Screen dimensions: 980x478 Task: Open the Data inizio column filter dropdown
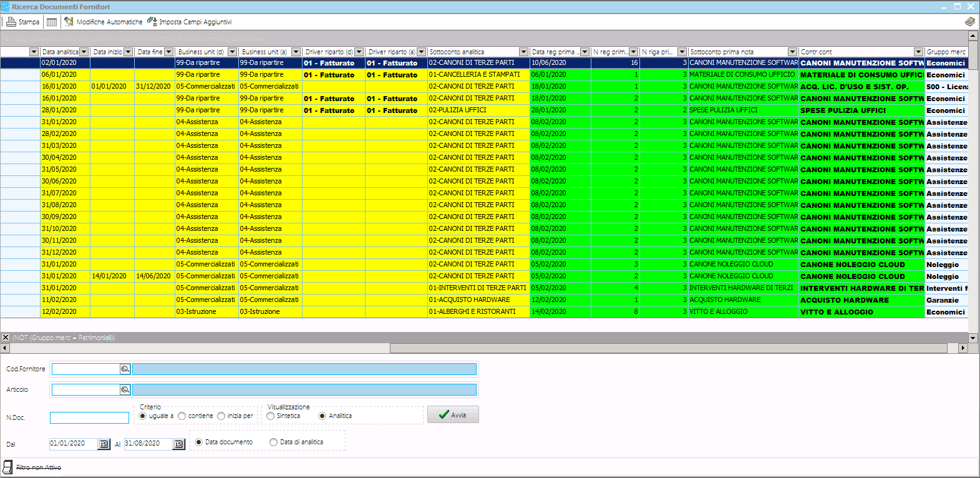(129, 52)
